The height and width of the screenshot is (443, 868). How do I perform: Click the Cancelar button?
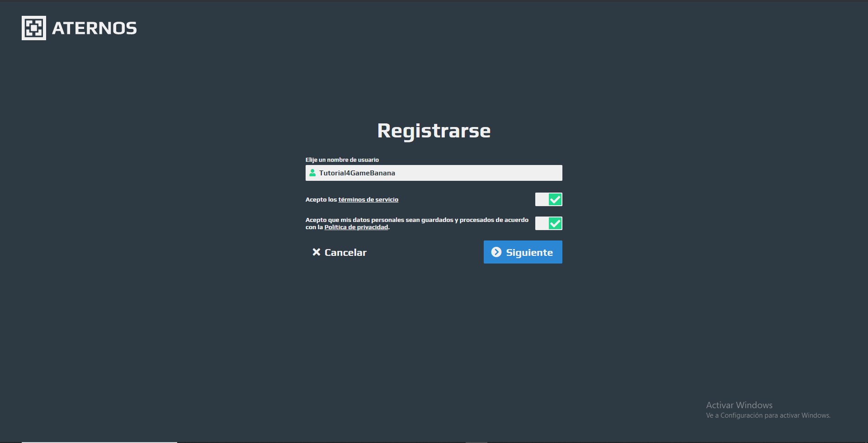coord(340,252)
